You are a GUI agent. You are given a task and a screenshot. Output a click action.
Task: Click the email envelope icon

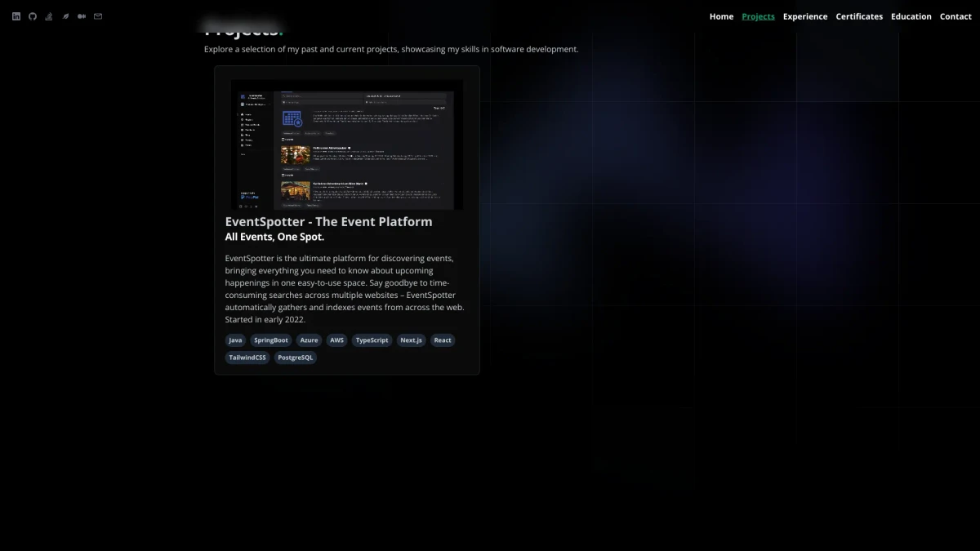(x=98, y=16)
